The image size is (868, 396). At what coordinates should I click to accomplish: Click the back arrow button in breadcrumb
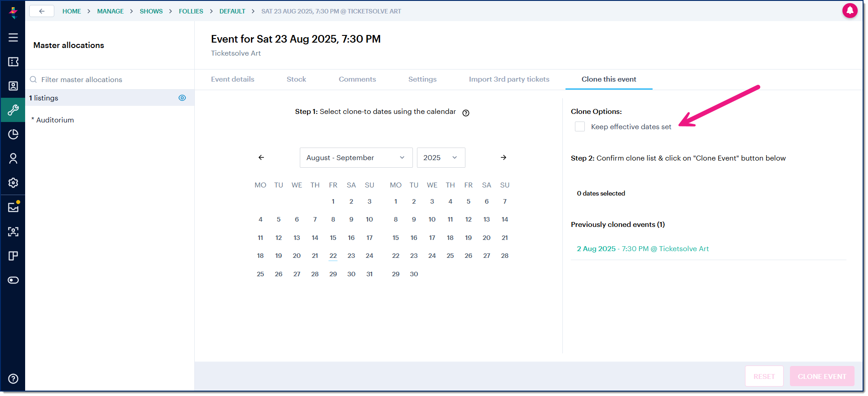(x=42, y=11)
